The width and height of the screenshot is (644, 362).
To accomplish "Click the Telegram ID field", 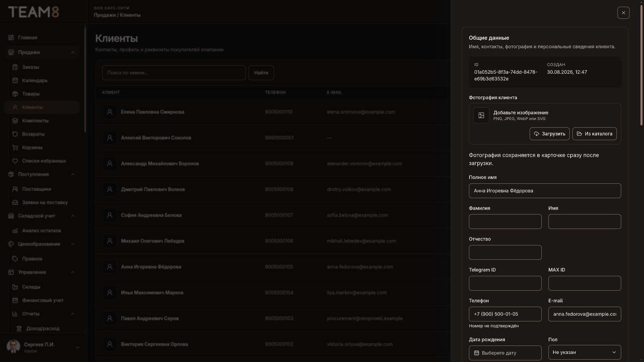I will coord(505,283).
